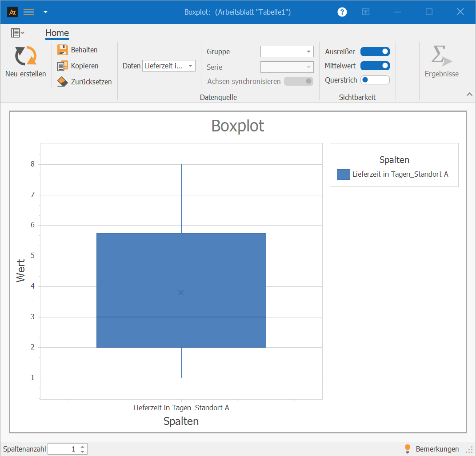Open the Ergebnisse sigma icon
The width and height of the screenshot is (476, 456).
coord(441,56)
